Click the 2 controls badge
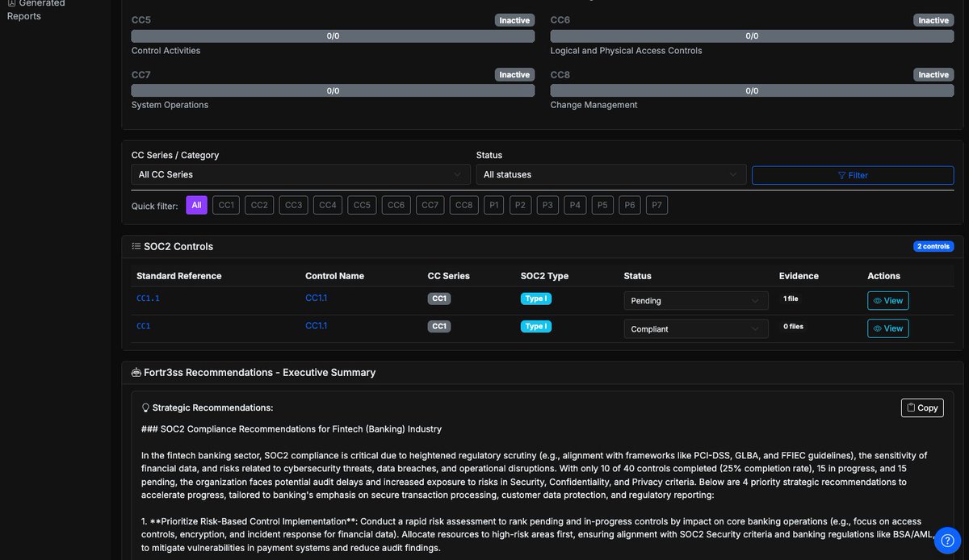This screenshot has height=560, width=969. pos(933,246)
